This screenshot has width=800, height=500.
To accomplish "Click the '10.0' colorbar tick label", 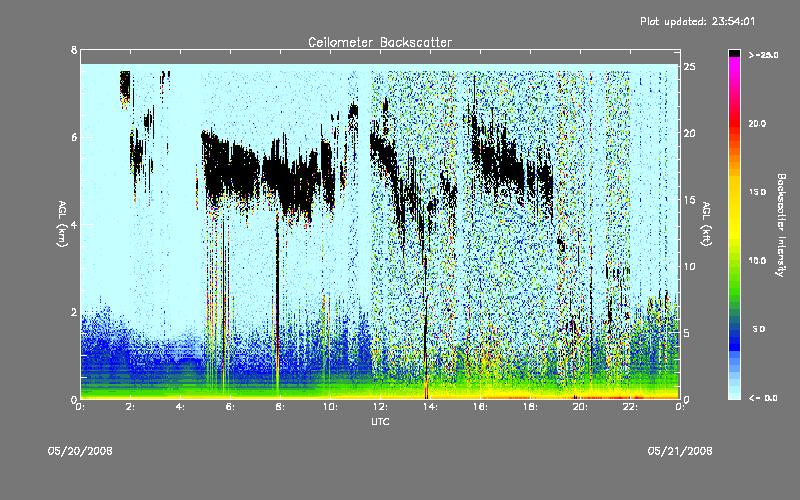I will click(757, 260).
